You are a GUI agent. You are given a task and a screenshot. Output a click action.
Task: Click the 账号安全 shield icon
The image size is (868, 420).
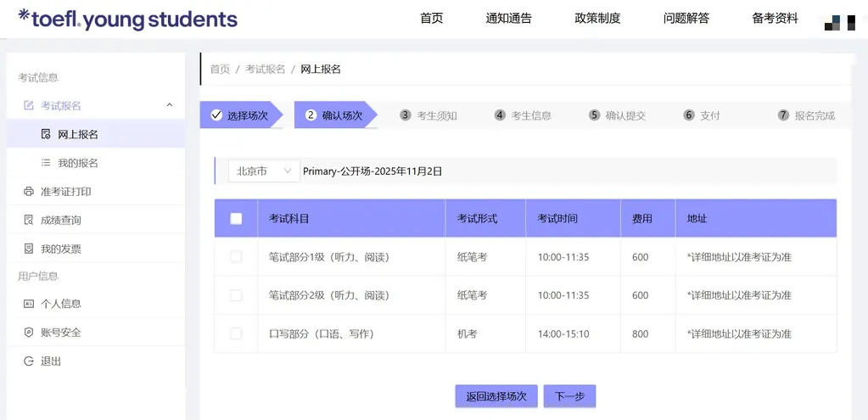point(29,333)
